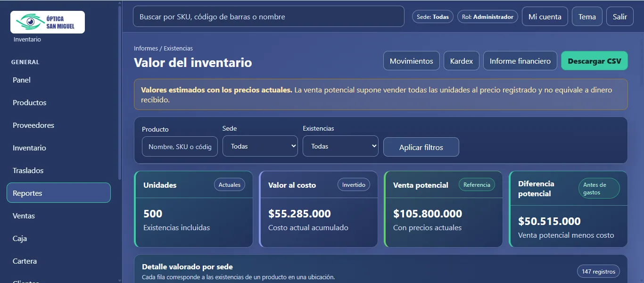Open Informe financiero
Image resolution: width=644 pixels, height=283 pixels.
(x=520, y=61)
